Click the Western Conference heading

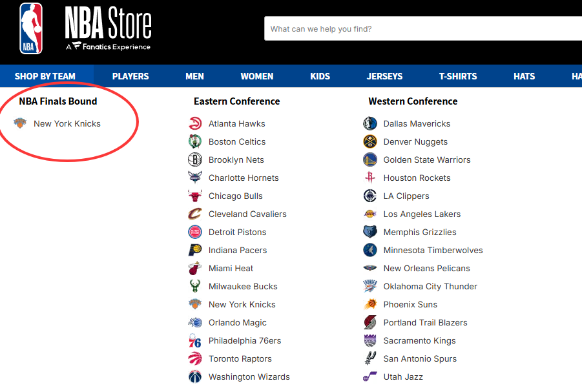tap(413, 101)
